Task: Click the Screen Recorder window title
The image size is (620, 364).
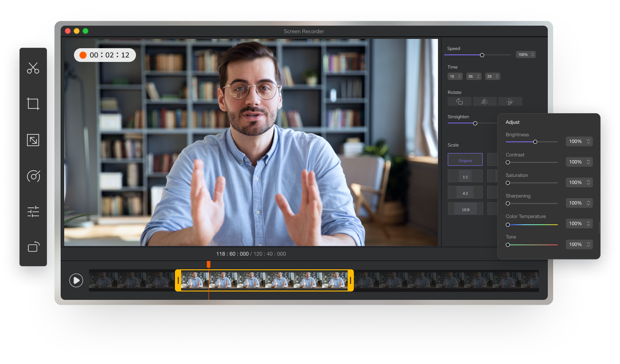Action: tap(304, 31)
